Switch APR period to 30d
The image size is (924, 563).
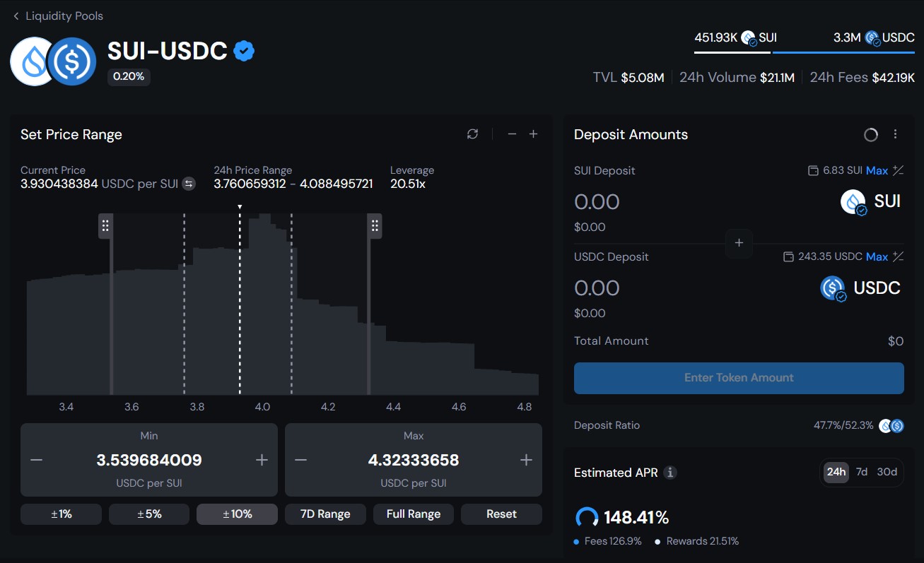(887, 472)
